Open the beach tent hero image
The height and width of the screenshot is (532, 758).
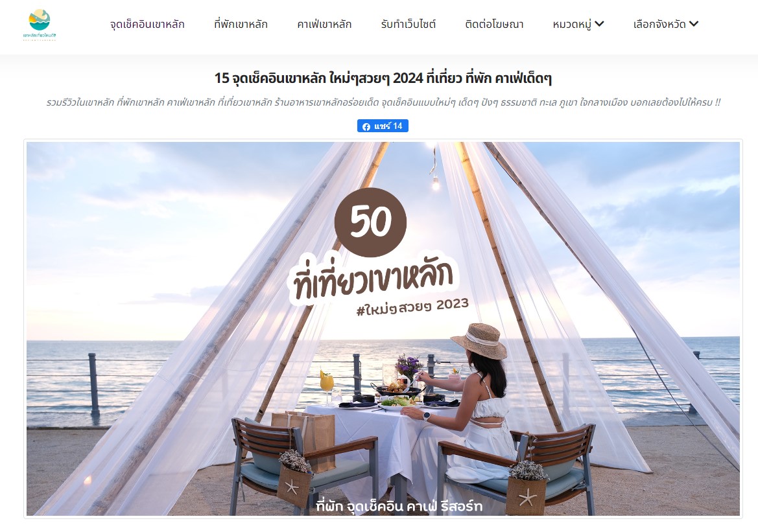(x=383, y=329)
